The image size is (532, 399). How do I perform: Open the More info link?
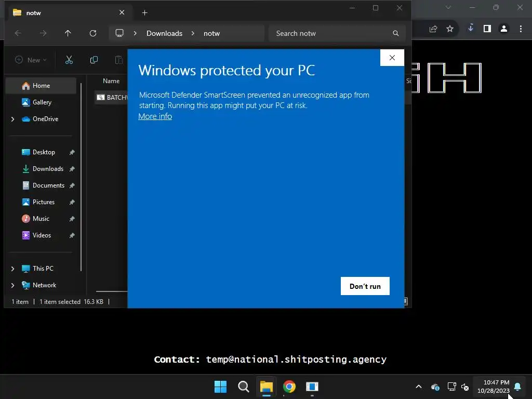(x=155, y=116)
